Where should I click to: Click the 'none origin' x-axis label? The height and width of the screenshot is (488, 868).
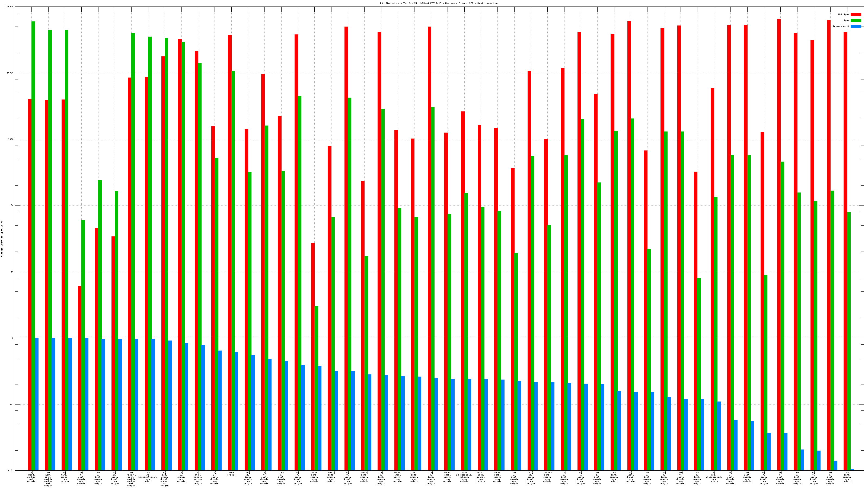[x=231, y=474]
